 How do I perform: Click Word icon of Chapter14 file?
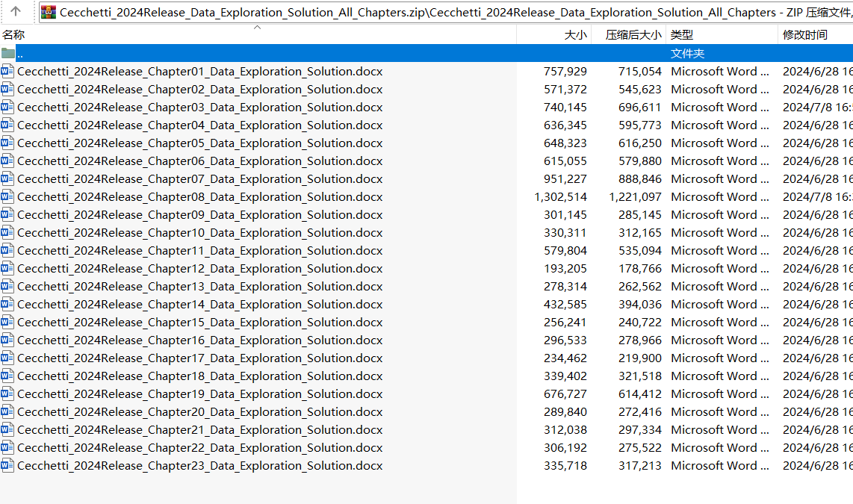click(7, 305)
